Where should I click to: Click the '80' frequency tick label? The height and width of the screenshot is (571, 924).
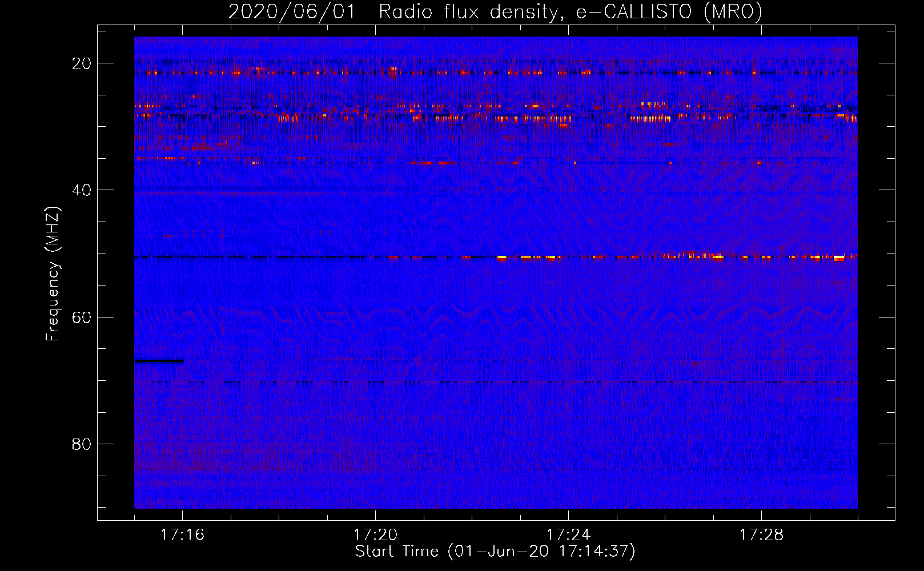pos(82,444)
